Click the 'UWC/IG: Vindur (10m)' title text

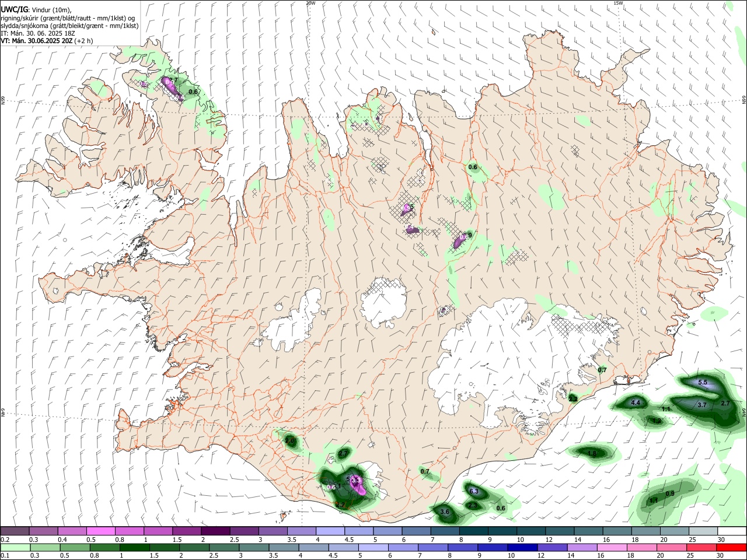pos(36,10)
